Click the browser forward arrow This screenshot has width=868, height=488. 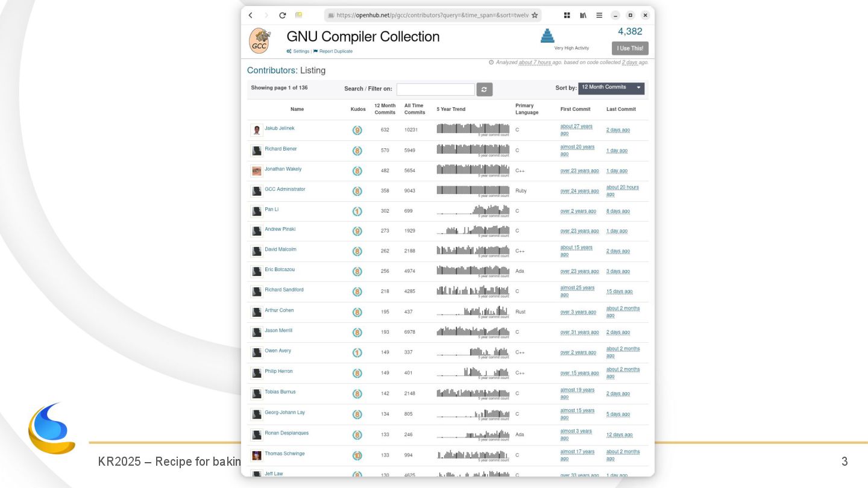(266, 15)
